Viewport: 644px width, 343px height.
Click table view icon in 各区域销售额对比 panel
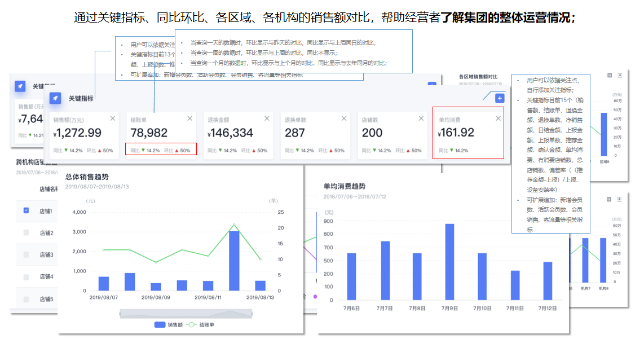click(x=610, y=75)
